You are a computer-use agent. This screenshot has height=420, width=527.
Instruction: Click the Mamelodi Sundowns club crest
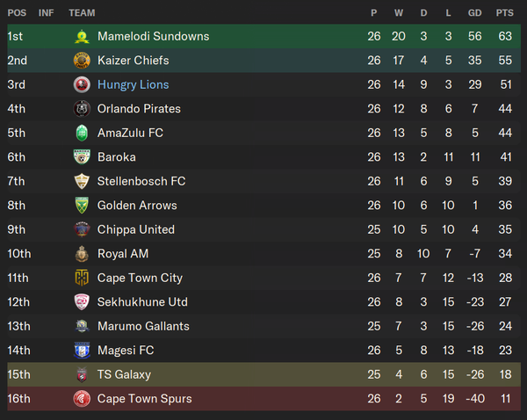82,36
